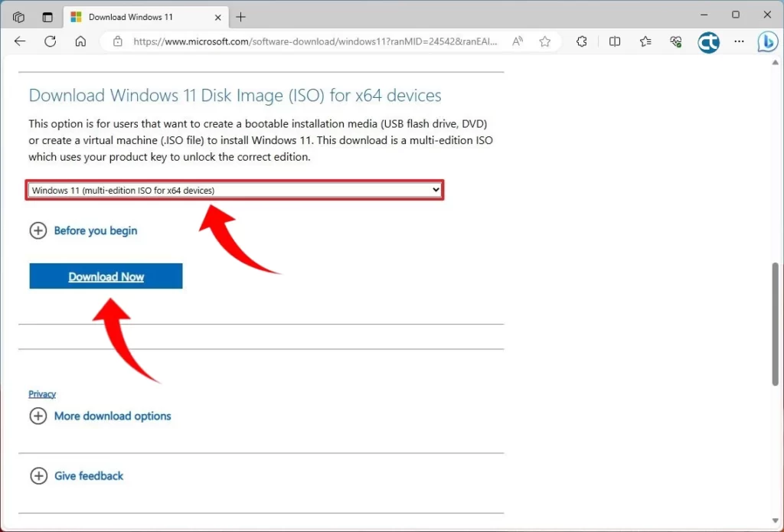Expand the Give feedback section
The width and height of the screenshot is (784, 532).
(x=76, y=476)
